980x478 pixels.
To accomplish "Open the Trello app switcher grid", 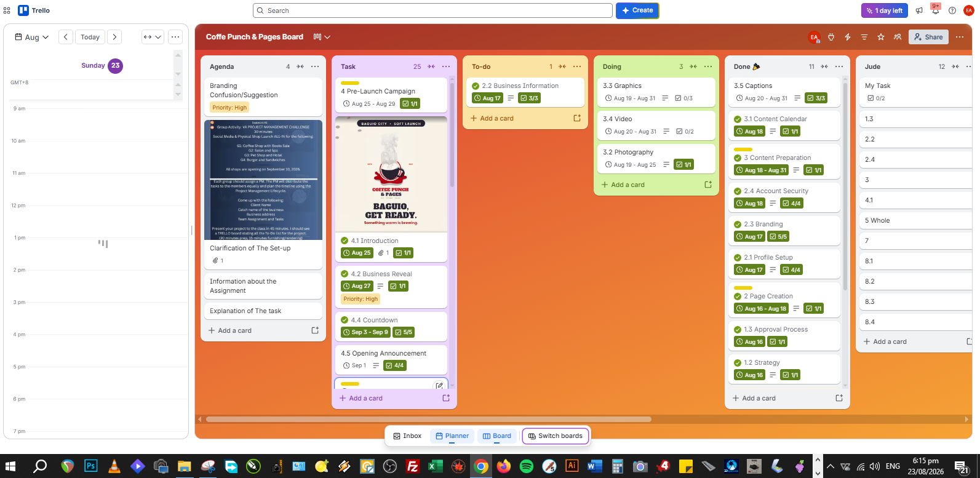I will point(7,10).
